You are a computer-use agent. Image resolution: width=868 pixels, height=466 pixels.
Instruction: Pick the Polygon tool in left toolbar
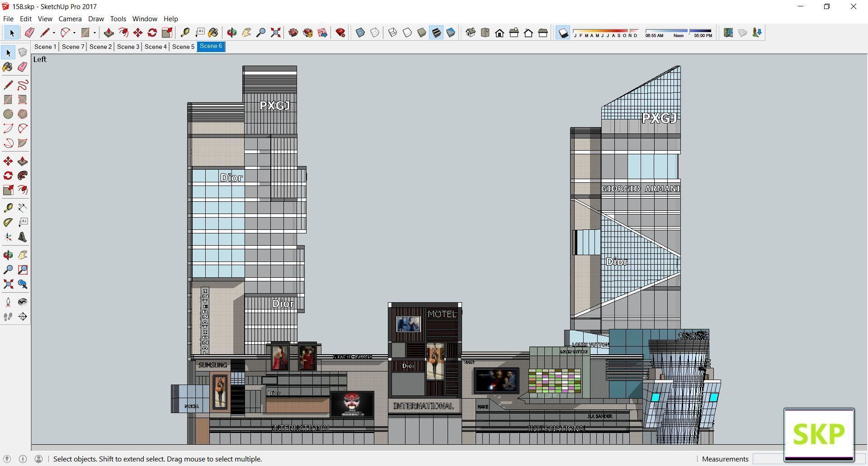[x=23, y=114]
